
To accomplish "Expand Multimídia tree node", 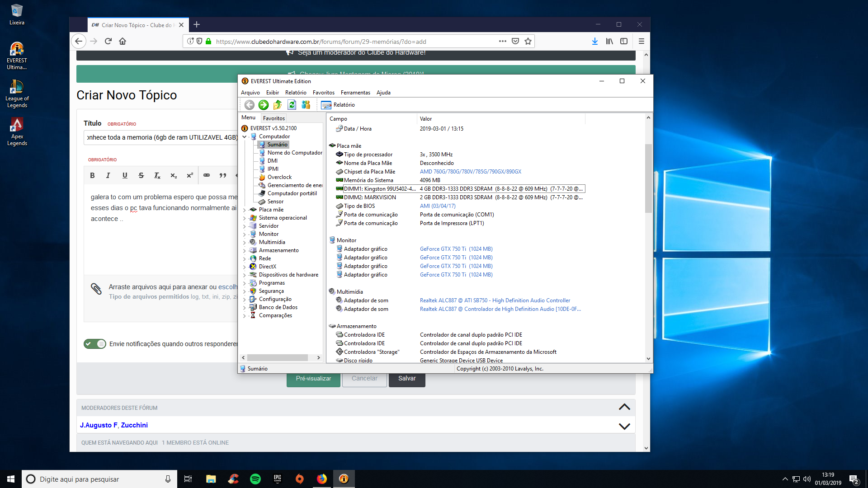I will tap(245, 242).
